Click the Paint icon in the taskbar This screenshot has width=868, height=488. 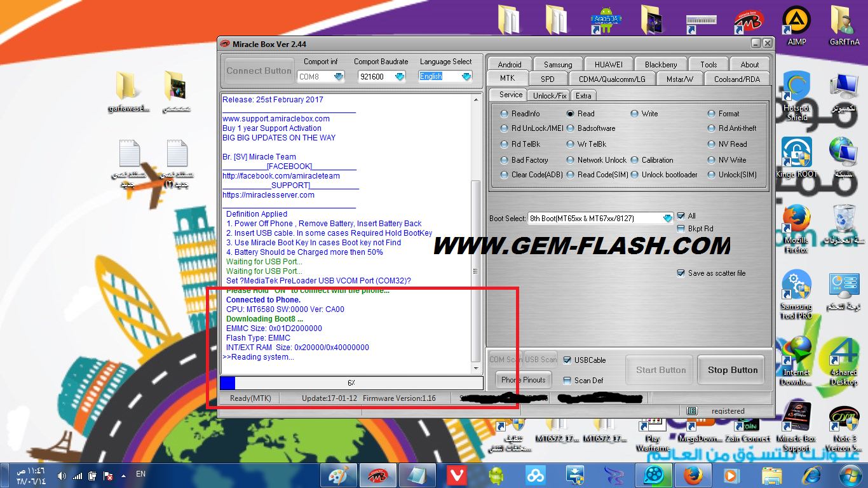(x=338, y=475)
